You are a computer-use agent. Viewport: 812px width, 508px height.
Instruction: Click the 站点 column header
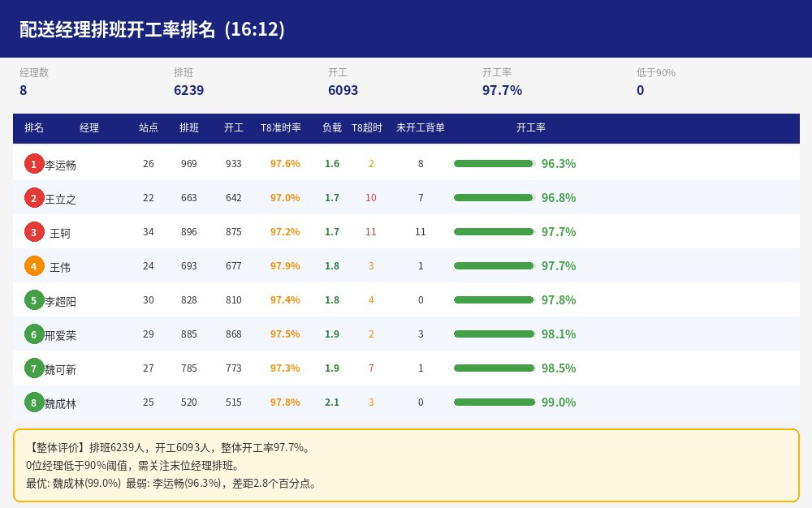tap(149, 127)
